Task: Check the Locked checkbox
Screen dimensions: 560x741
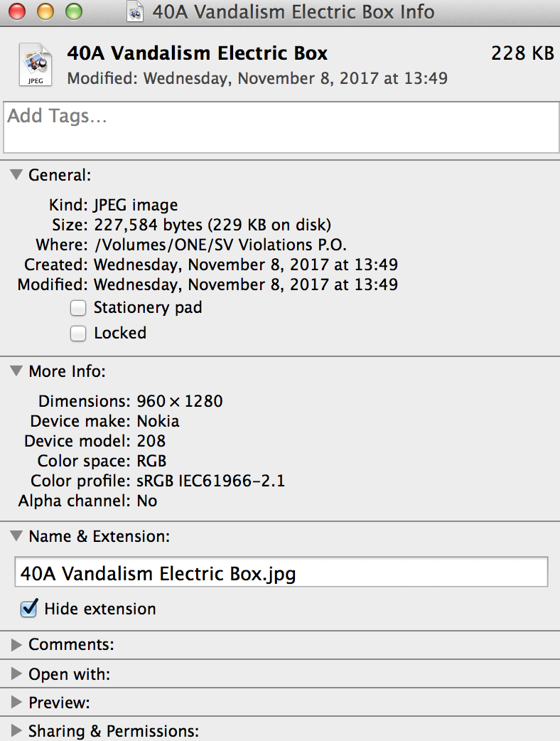Action: point(78,334)
